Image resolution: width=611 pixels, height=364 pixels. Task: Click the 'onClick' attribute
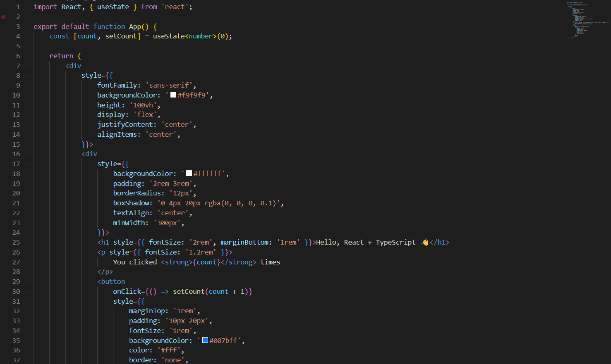pyautogui.click(x=127, y=292)
